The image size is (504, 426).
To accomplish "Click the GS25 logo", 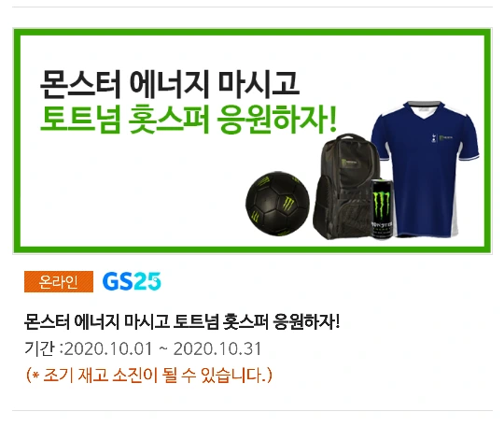I will pos(132,281).
